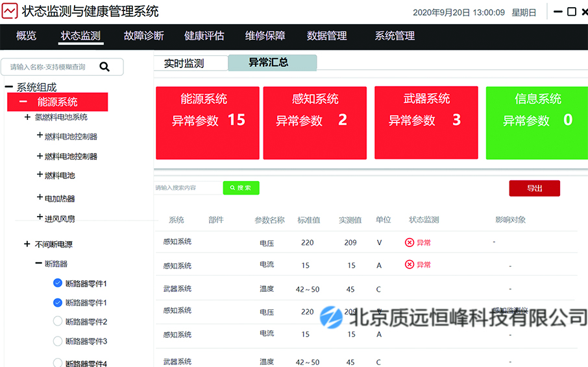Click the 影响对象 column header
Image resolution: width=588 pixels, height=367 pixels.
tap(510, 220)
